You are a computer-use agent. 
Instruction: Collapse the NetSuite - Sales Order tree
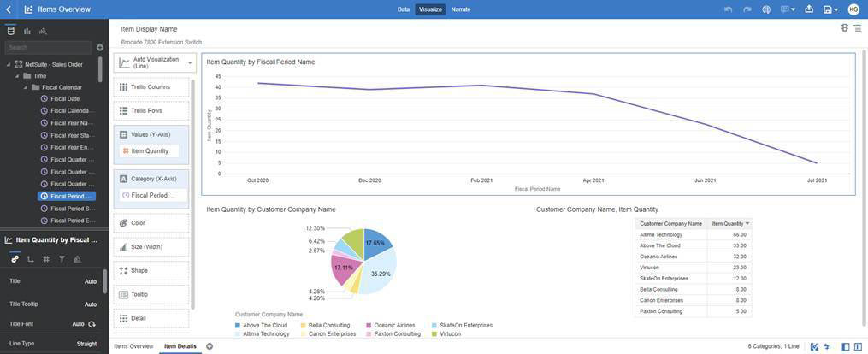(8, 64)
